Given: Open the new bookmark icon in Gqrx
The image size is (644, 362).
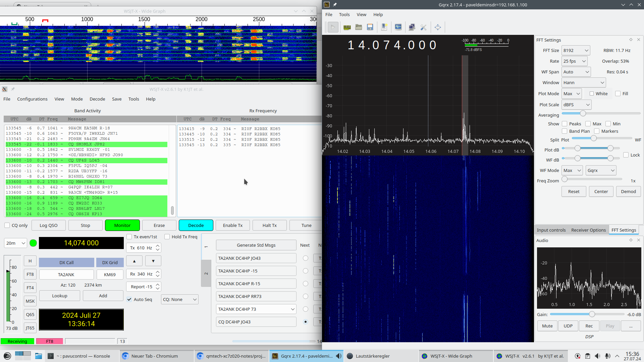Looking at the screenshot, I should point(384,27).
